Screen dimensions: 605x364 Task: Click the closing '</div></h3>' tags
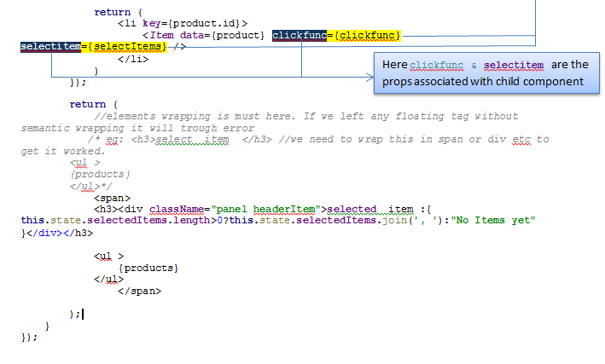[60, 234]
